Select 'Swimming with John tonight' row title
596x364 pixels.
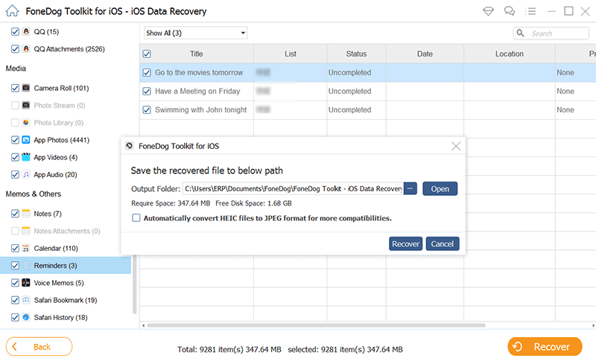click(200, 110)
